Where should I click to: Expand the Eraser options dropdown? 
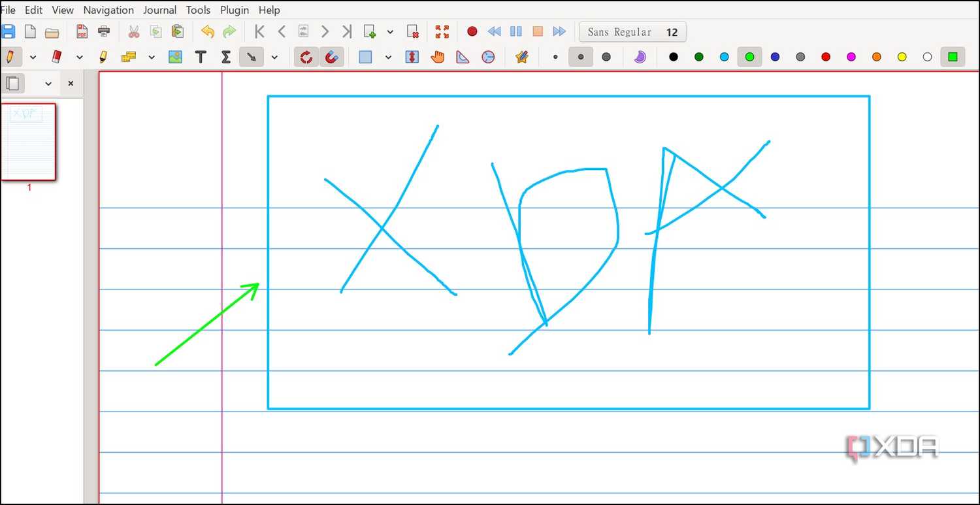click(x=80, y=57)
